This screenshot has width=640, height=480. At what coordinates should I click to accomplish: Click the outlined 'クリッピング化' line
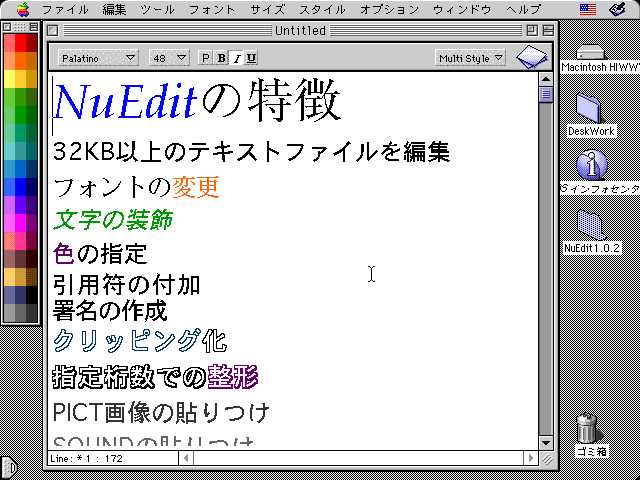click(x=140, y=340)
